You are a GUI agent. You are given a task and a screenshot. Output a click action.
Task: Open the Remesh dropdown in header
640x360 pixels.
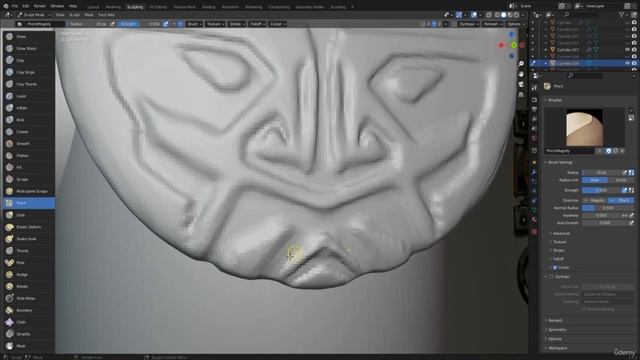pyautogui.click(x=492, y=24)
